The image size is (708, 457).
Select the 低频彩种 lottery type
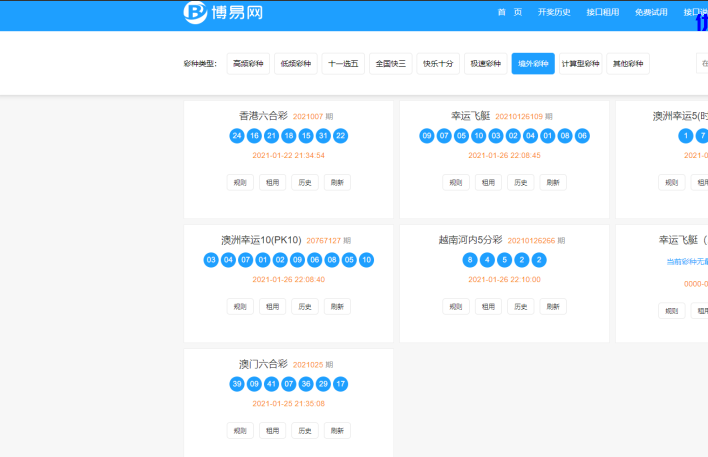click(x=296, y=64)
